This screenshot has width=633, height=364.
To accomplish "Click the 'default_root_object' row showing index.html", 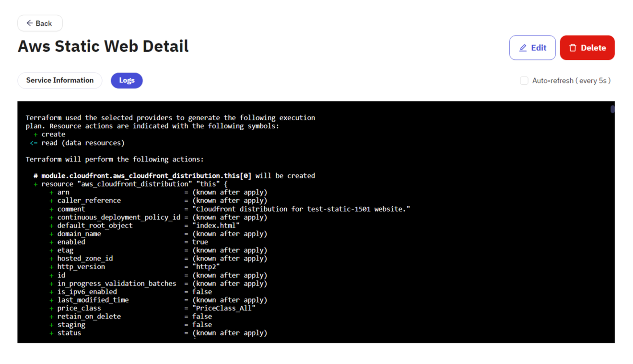I will (144, 226).
